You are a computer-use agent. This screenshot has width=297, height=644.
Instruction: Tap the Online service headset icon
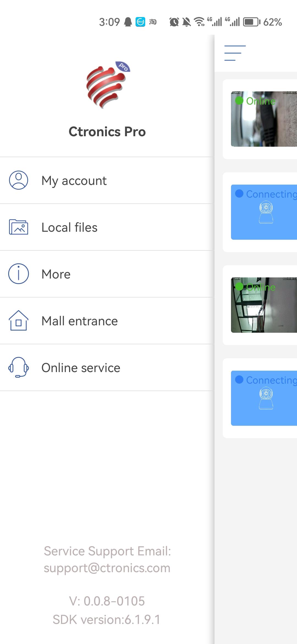(18, 367)
